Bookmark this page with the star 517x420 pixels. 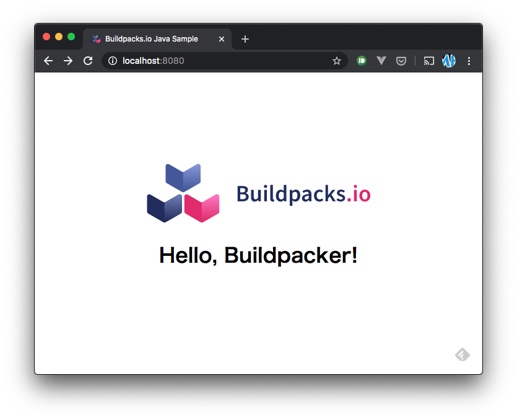point(337,61)
